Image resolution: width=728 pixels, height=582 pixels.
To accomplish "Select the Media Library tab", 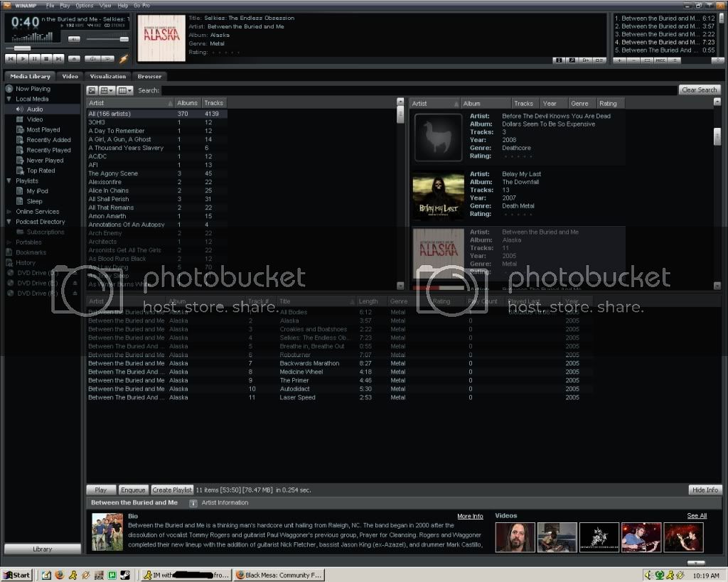I will (x=30, y=76).
